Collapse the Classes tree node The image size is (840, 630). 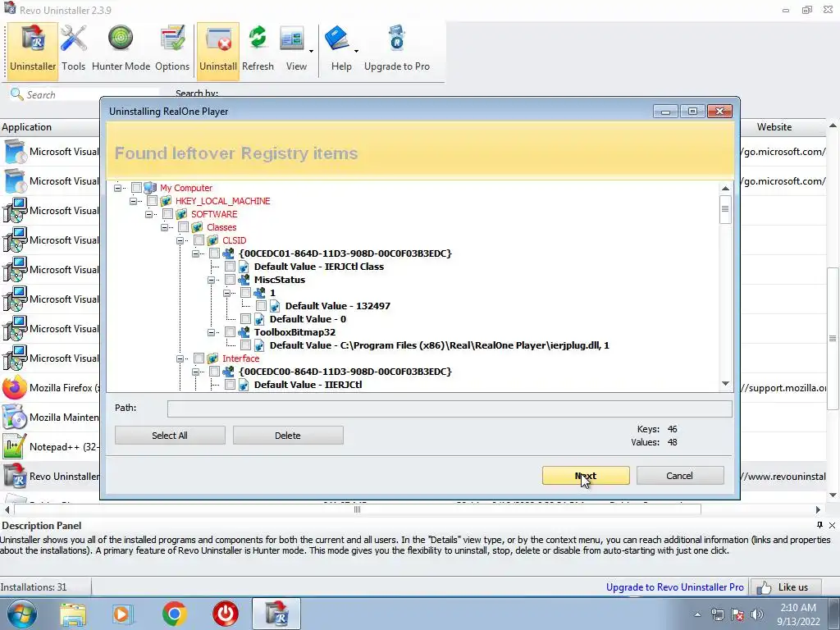pyautogui.click(x=164, y=227)
